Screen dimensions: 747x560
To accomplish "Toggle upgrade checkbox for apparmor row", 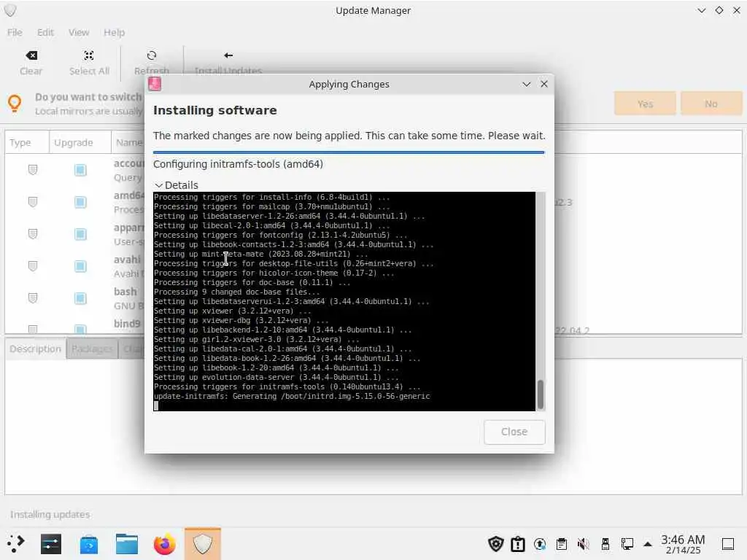I will coord(80,234).
